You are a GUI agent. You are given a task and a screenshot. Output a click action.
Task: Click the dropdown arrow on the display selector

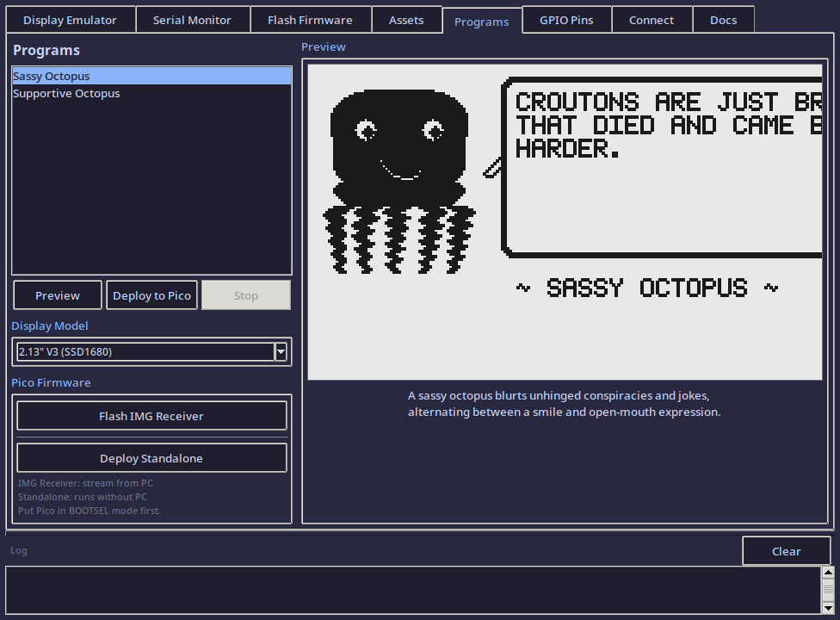(281, 351)
